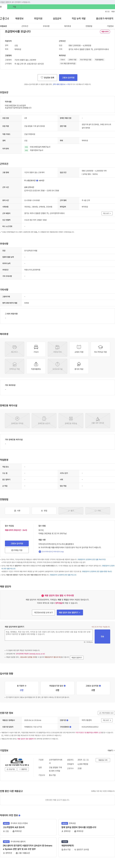This screenshot has width=115, height=868.
Task: Click the 건물 내부 경사로 icon
Action: point(98,421)
